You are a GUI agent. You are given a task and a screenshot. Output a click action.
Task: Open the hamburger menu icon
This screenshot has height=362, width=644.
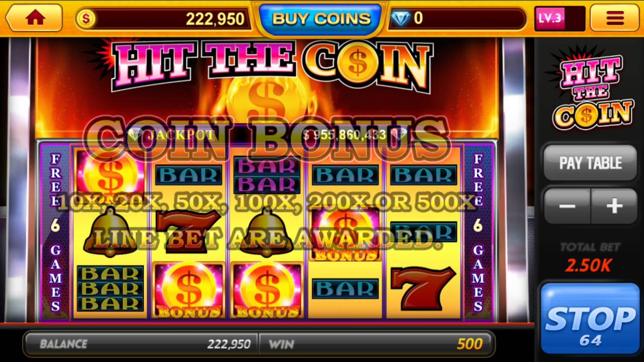pos(615,18)
